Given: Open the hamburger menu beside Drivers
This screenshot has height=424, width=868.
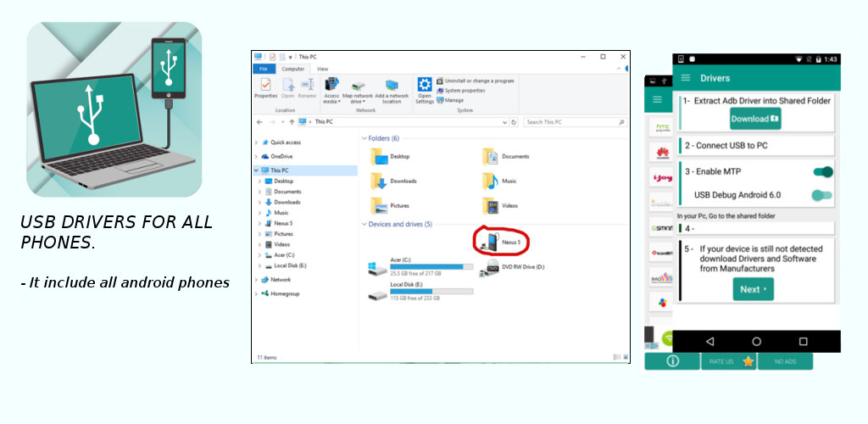Looking at the screenshot, I should point(685,78).
